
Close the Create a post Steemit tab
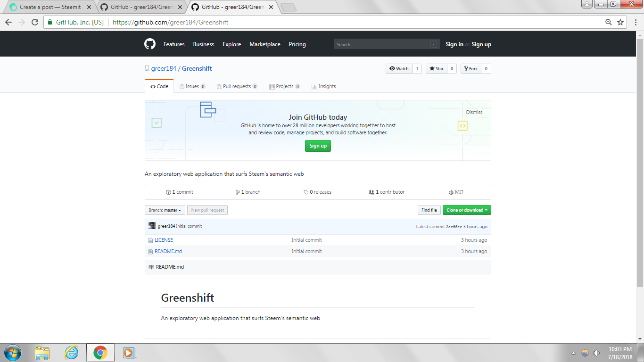coord(89,7)
